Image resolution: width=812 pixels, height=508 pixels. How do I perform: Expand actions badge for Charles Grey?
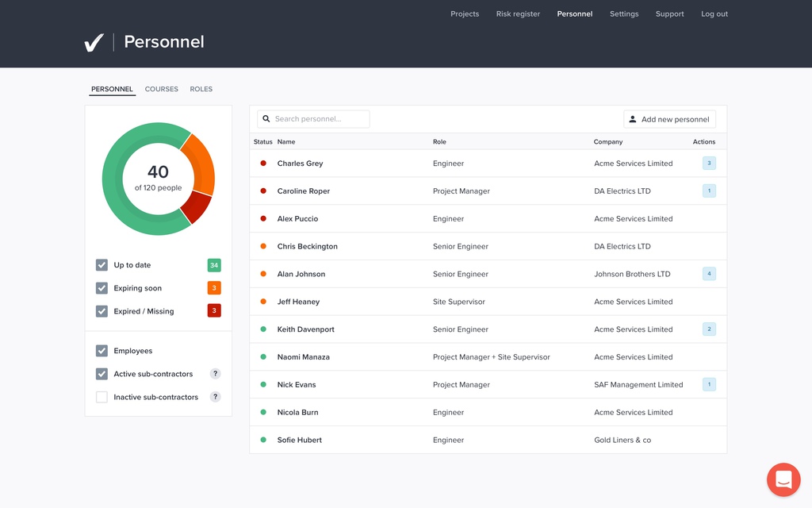point(708,163)
